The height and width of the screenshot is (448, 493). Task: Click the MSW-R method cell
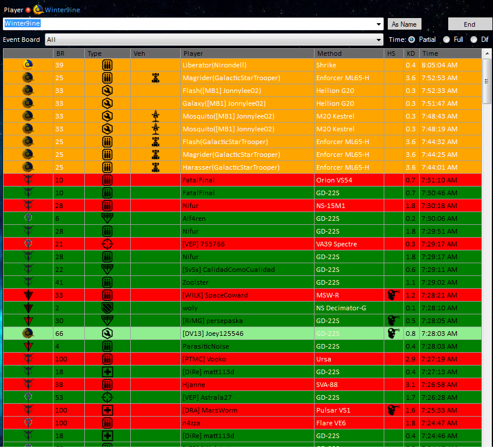tap(349, 295)
